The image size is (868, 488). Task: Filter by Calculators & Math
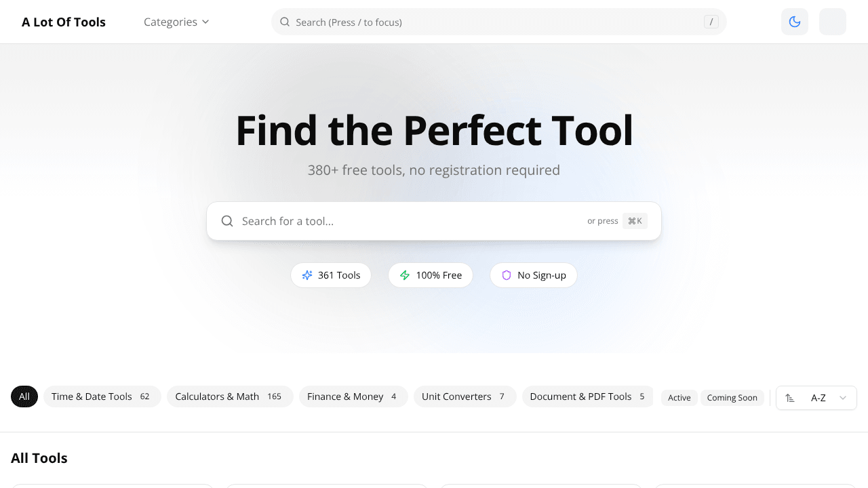coord(230,396)
